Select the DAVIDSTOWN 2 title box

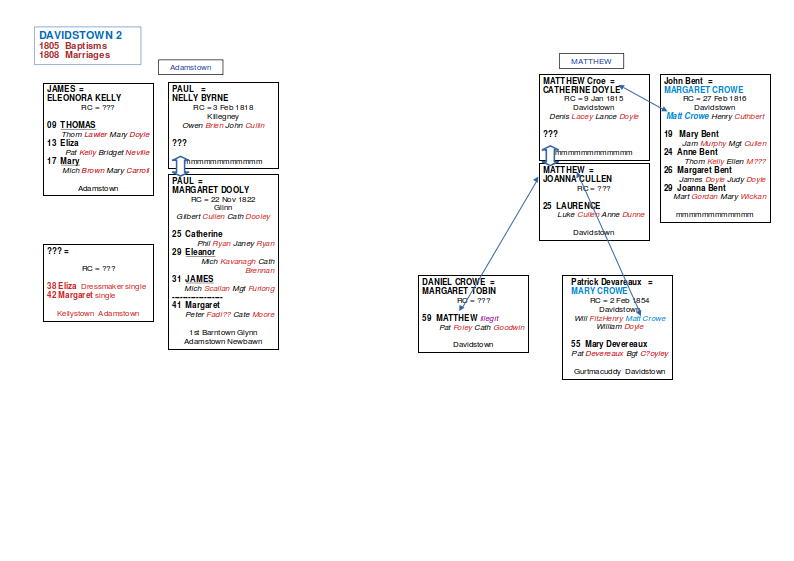[88, 45]
